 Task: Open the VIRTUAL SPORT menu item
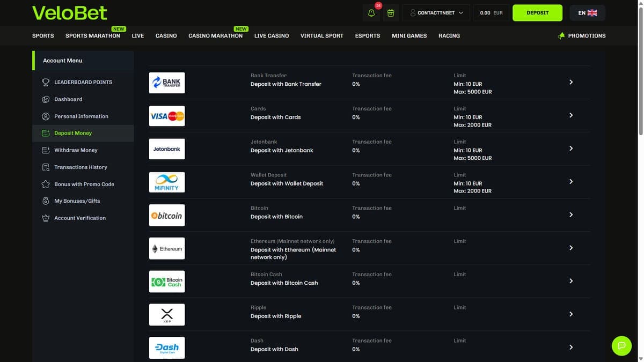322,36
